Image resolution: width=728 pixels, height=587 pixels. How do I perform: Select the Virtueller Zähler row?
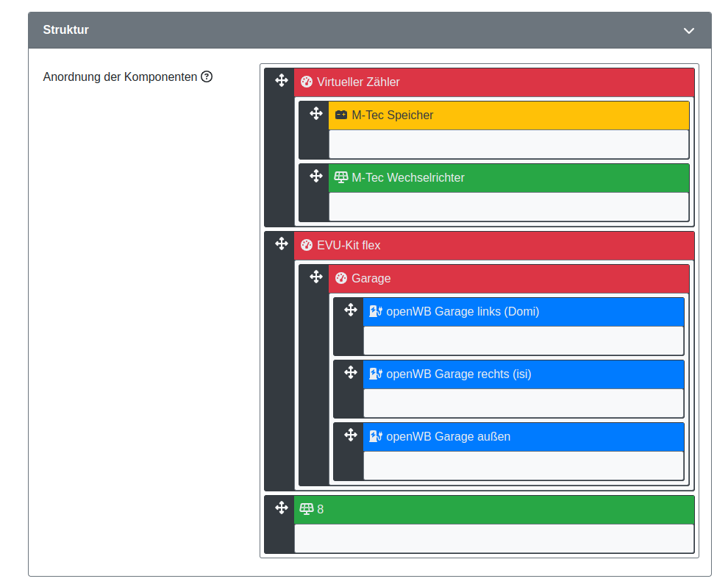click(x=494, y=82)
